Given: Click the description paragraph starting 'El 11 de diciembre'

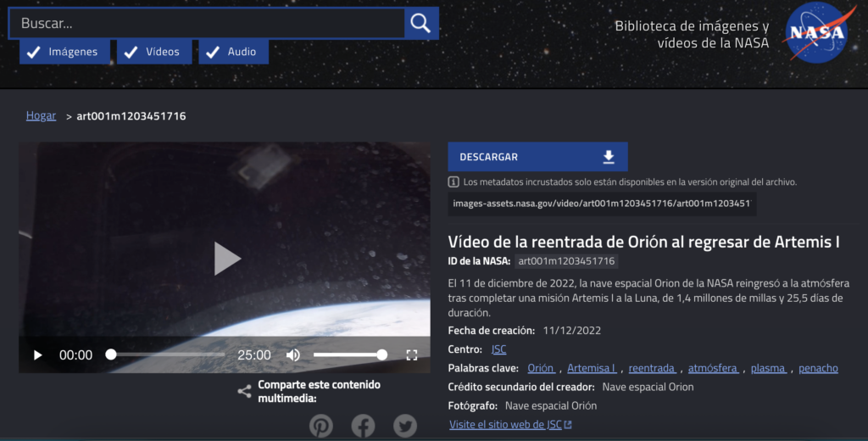Looking at the screenshot, I should [x=648, y=298].
